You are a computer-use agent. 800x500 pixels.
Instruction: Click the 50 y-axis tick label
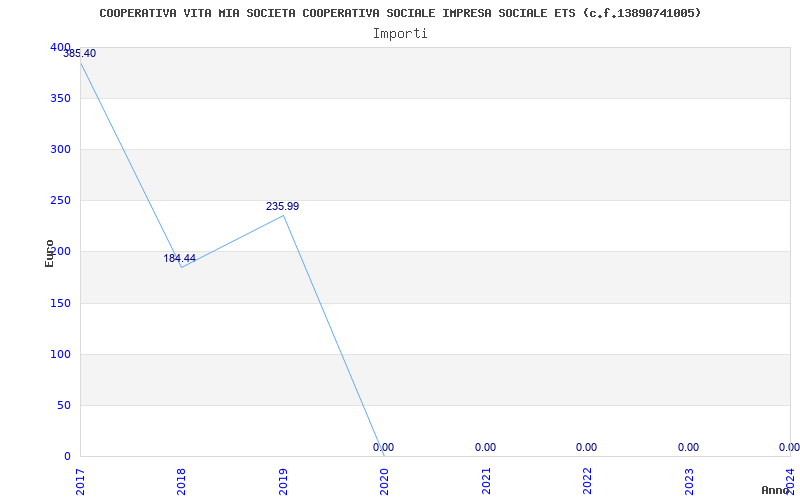tap(64, 406)
